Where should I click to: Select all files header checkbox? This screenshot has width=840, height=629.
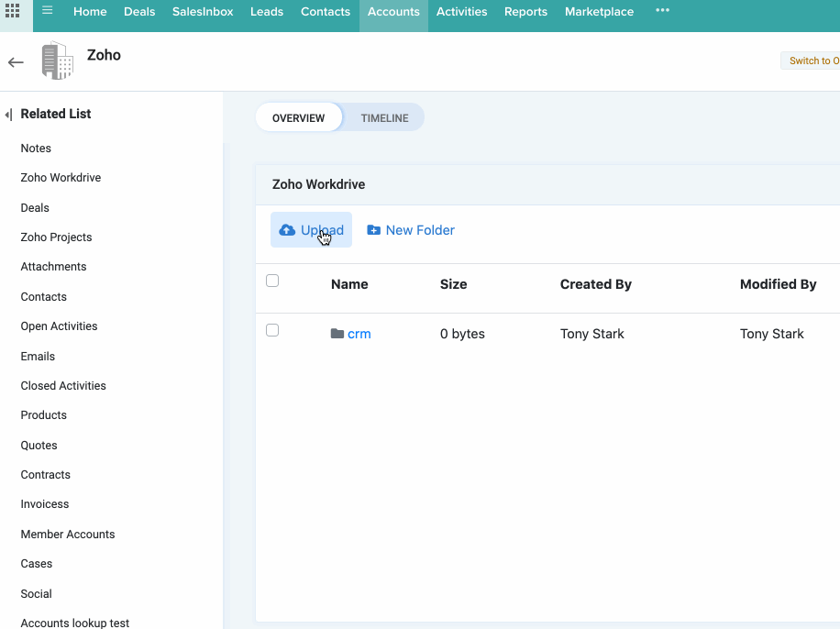(272, 281)
